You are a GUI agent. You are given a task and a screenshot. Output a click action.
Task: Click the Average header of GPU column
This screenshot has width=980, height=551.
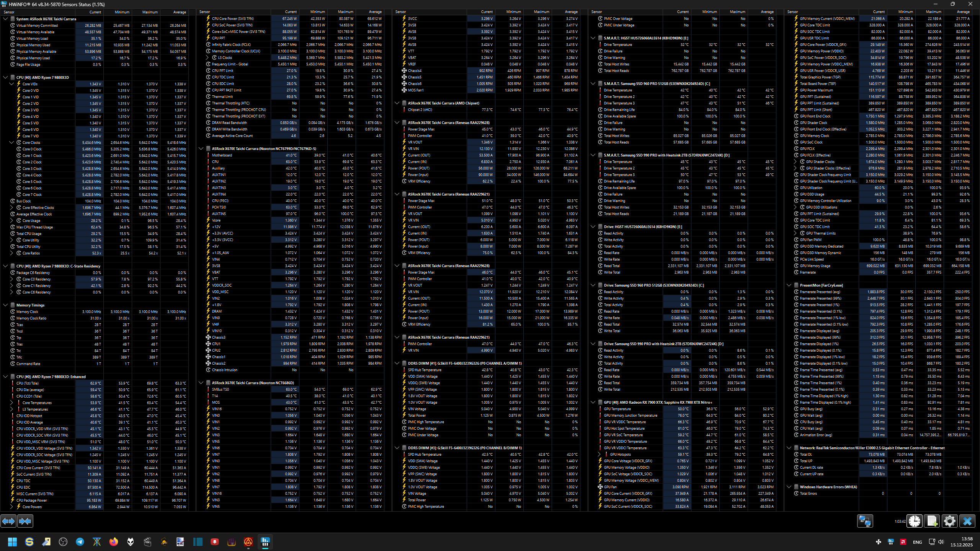(x=963, y=12)
